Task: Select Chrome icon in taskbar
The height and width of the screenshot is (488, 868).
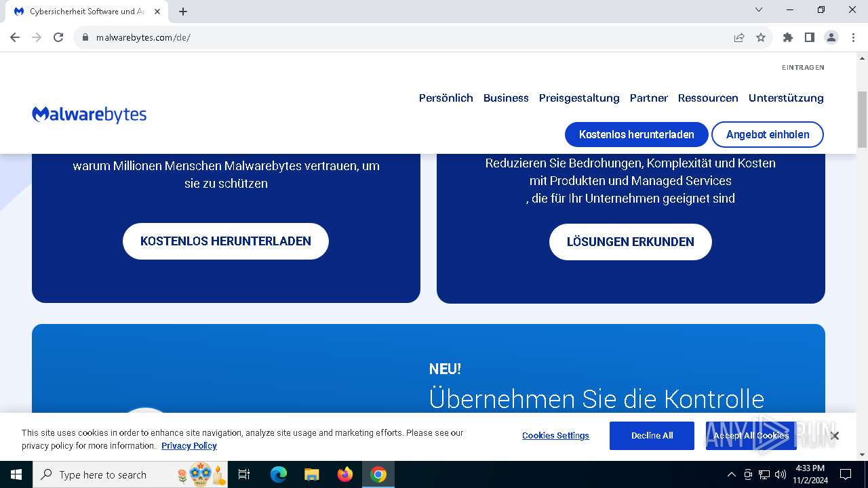Action: 378,474
